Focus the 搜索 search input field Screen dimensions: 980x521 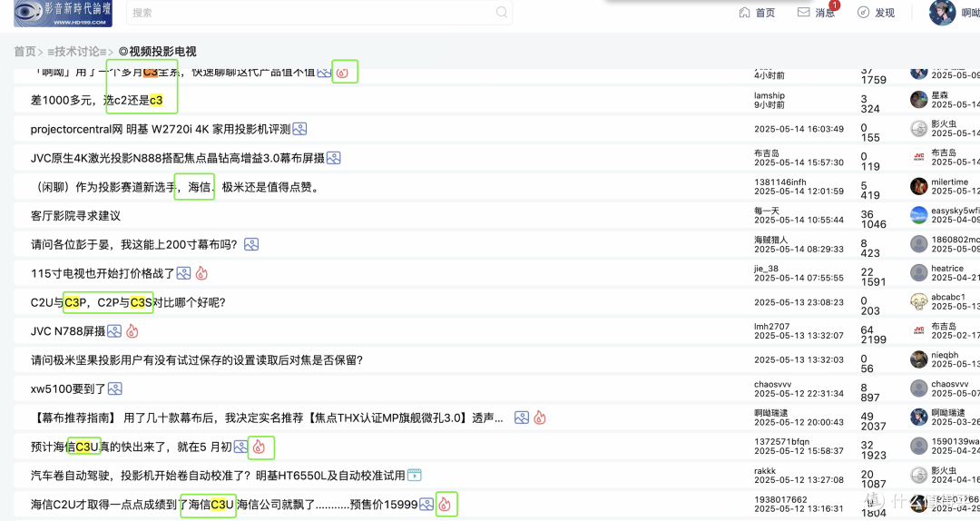[x=319, y=13]
